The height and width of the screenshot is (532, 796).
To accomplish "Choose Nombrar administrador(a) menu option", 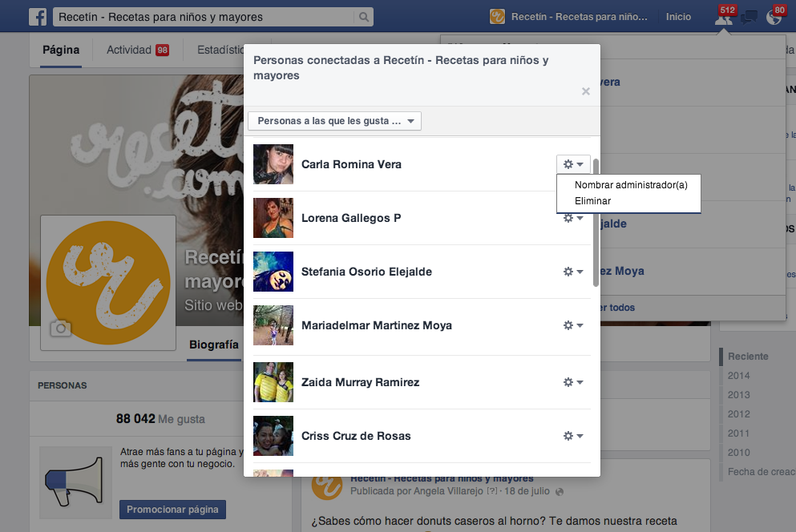I will (x=631, y=185).
